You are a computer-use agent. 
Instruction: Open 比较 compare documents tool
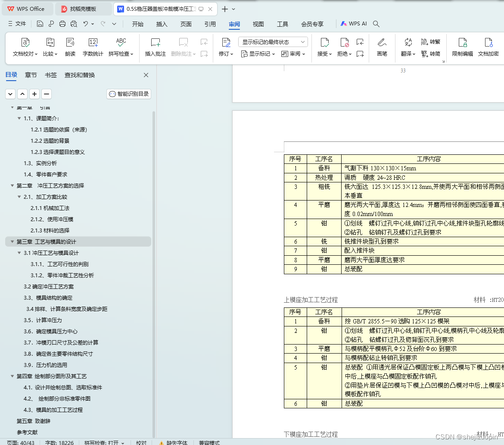click(50, 47)
